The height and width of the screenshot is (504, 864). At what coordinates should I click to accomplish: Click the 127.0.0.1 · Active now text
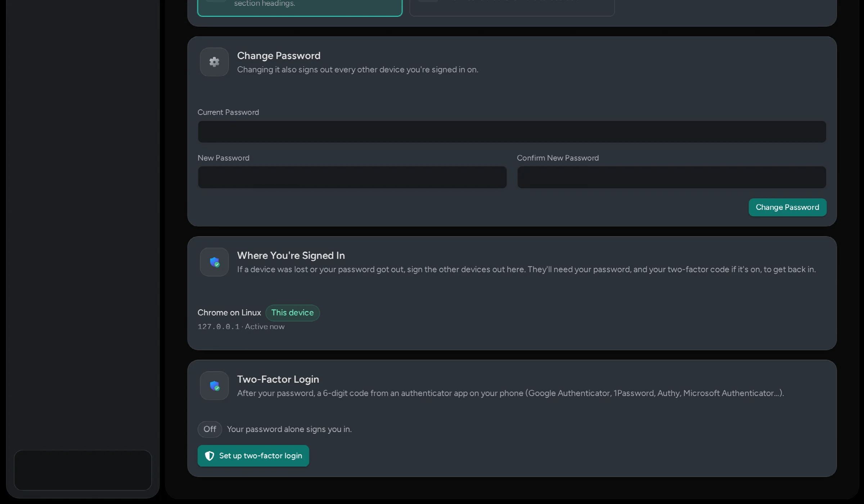click(x=241, y=327)
